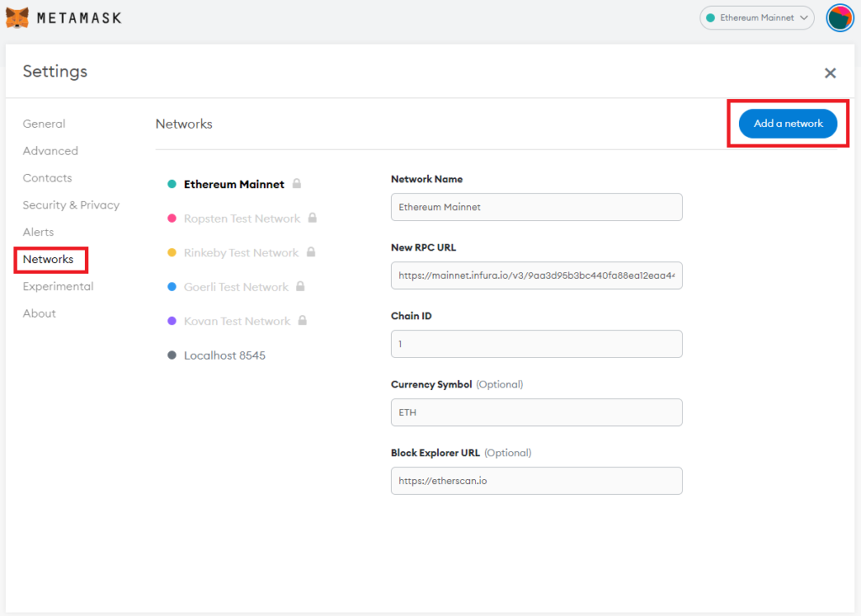Open Alerts settings section
861x616 pixels.
click(39, 232)
